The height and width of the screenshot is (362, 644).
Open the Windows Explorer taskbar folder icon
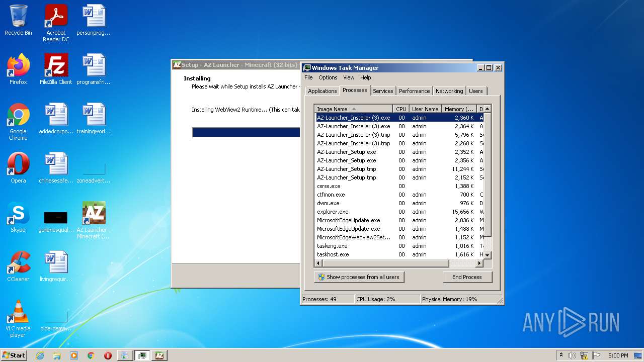click(x=57, y=355)
